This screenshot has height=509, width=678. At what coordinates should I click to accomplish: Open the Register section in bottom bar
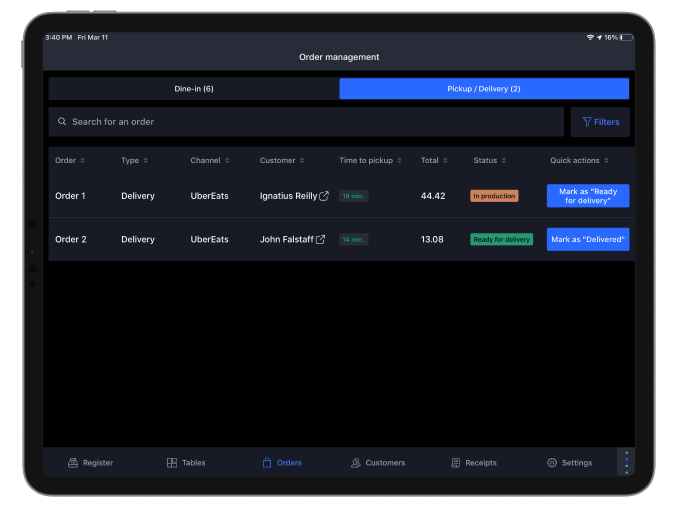tap(90, 463)
